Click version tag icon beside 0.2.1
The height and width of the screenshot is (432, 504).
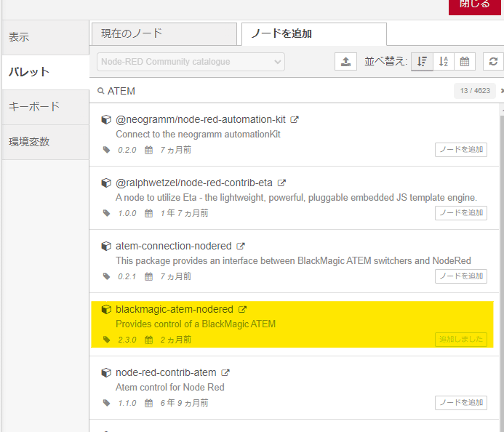pyautogui.click(x=106, y=276)
